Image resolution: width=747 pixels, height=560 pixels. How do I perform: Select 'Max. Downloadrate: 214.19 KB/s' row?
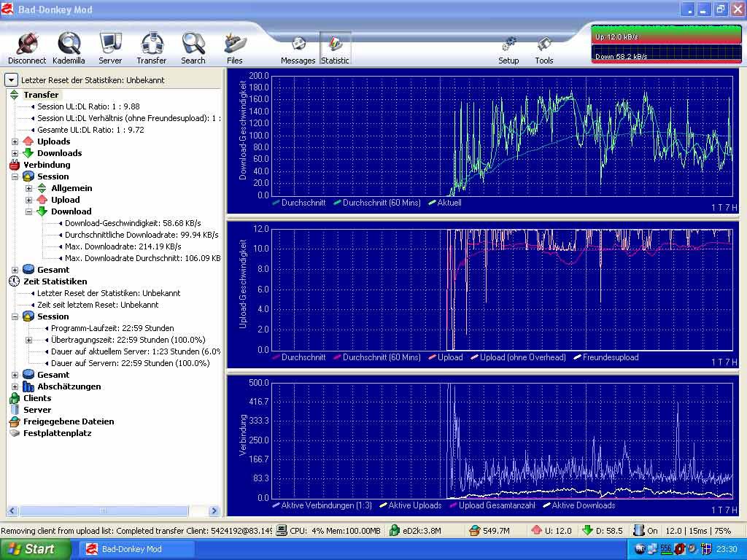click(x=123, y=246)
